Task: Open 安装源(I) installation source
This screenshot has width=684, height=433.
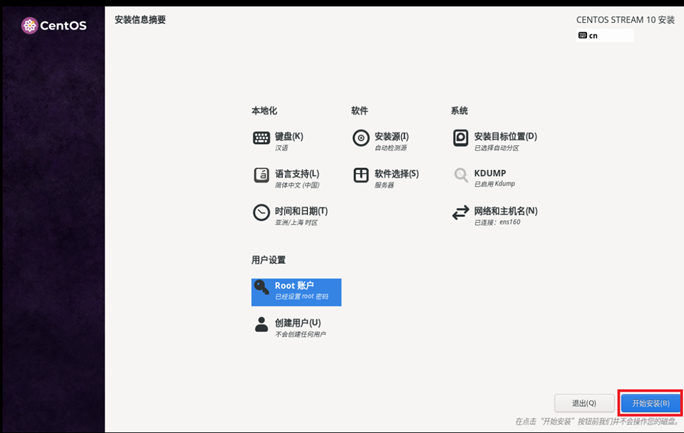Action: (391, 136)
